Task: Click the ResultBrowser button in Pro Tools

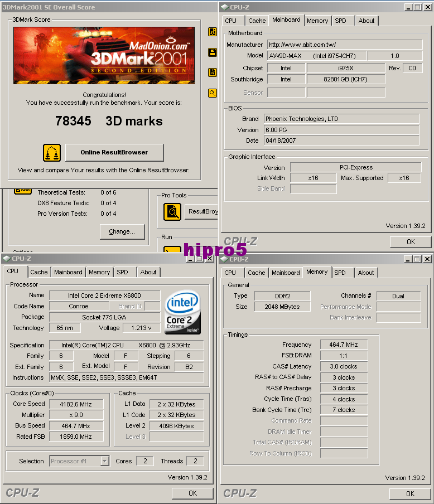Action: tap(201, 211)
